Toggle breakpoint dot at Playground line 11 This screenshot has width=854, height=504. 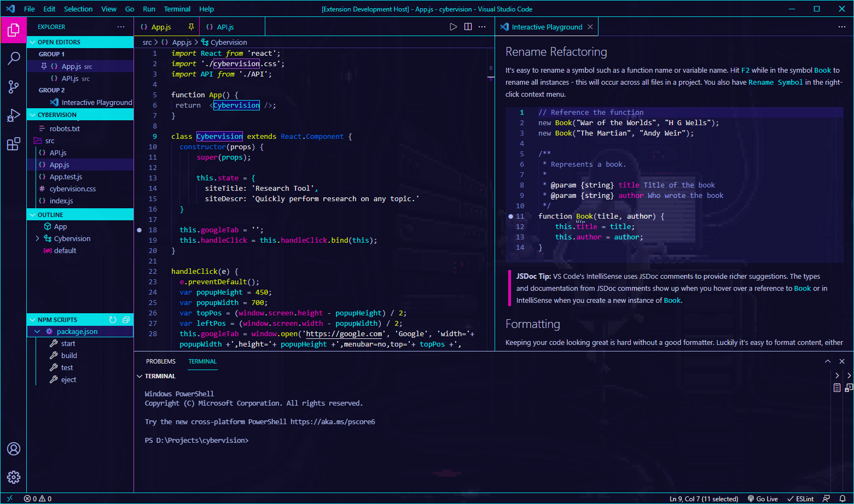tap(511, 216)
